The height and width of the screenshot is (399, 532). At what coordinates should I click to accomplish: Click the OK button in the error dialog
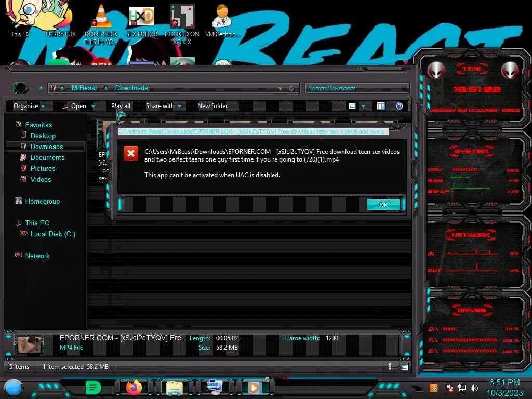[x=383, y=205]
